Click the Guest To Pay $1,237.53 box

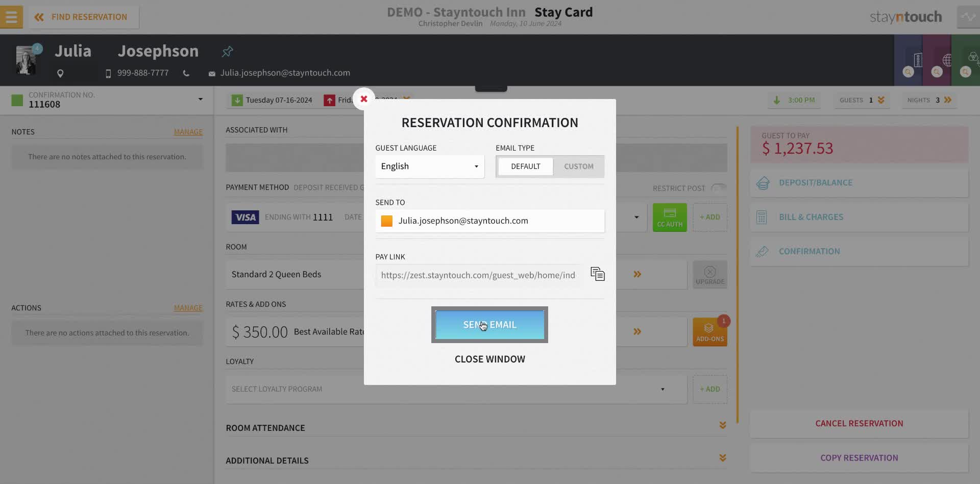[859, 144]
